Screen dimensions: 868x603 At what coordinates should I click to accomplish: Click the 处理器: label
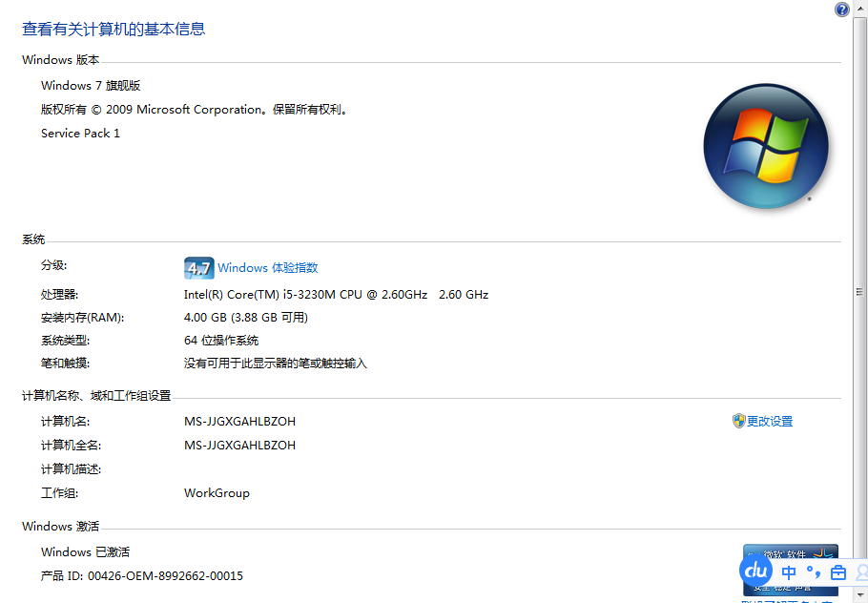[x=60, y=295]
